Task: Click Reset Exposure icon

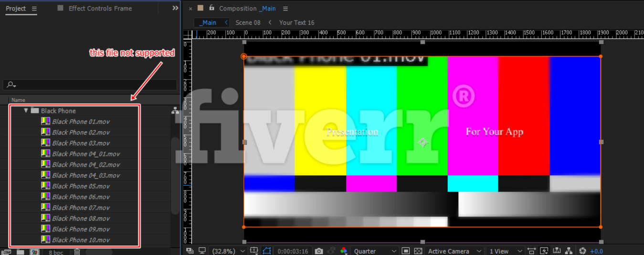Action: [x=582, y=251]
